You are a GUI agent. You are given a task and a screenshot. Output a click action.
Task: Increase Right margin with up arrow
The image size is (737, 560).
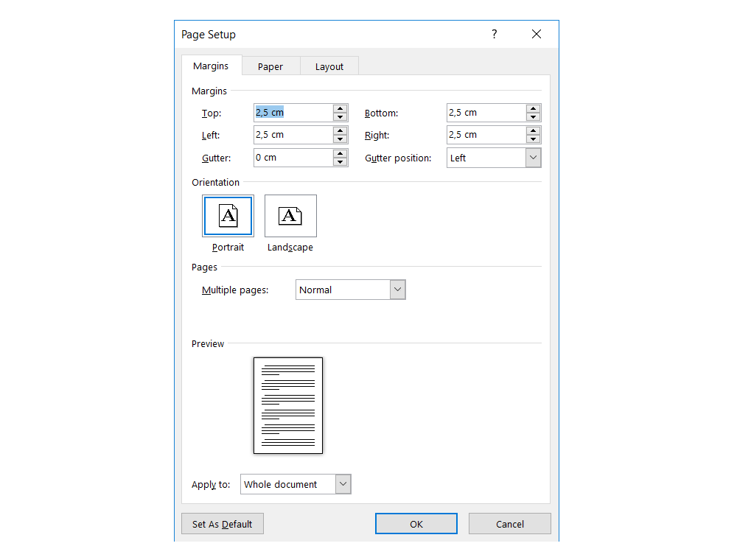(x=533, y=130)
